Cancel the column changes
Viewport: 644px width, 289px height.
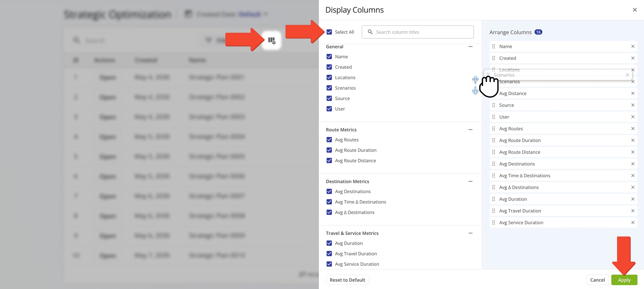pyautogui.click(x=597, y=280)
